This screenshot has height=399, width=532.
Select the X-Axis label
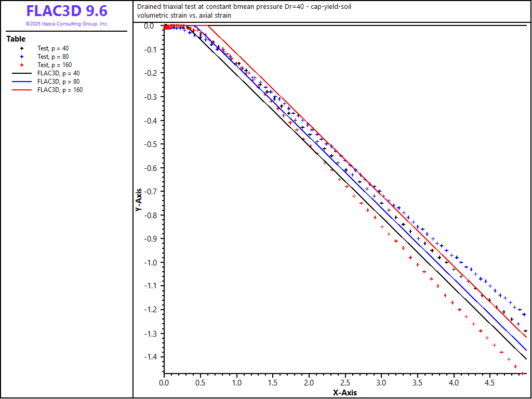click(345, 393)
